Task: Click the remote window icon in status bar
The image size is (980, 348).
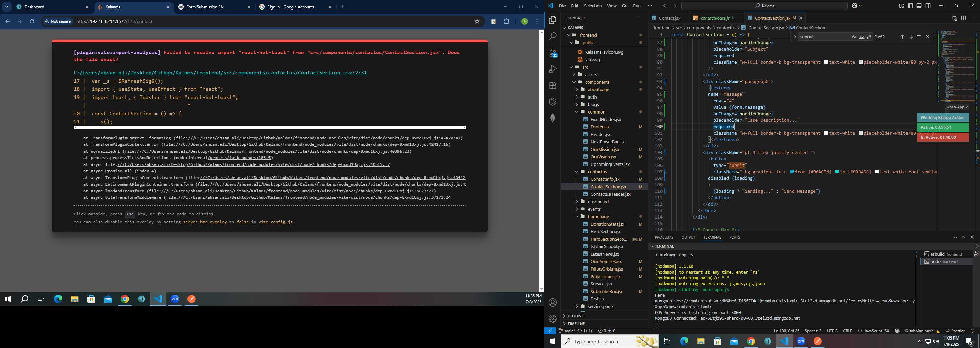Action: click(x=550, y=331)
